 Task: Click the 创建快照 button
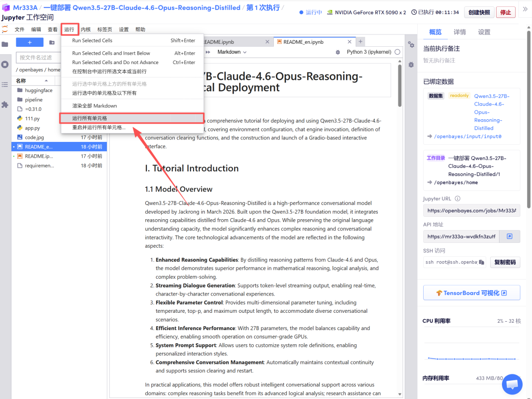click(479, 12)
